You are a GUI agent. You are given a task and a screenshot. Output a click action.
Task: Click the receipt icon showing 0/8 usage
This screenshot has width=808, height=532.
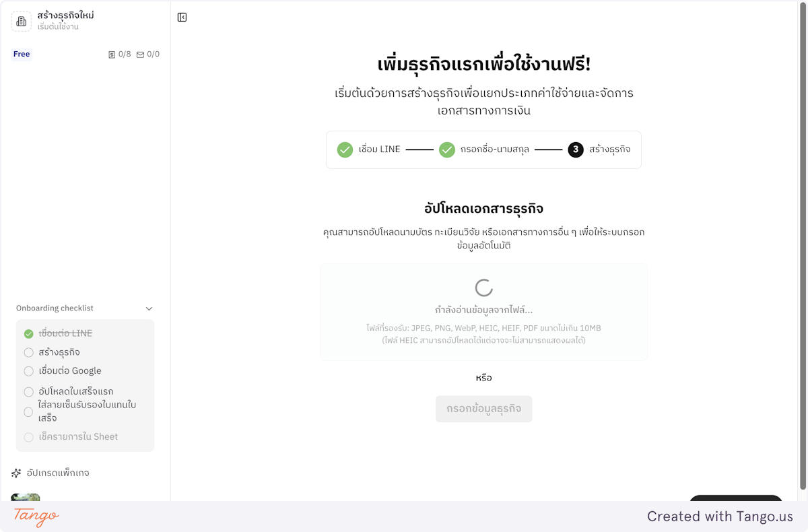point(112,54)
